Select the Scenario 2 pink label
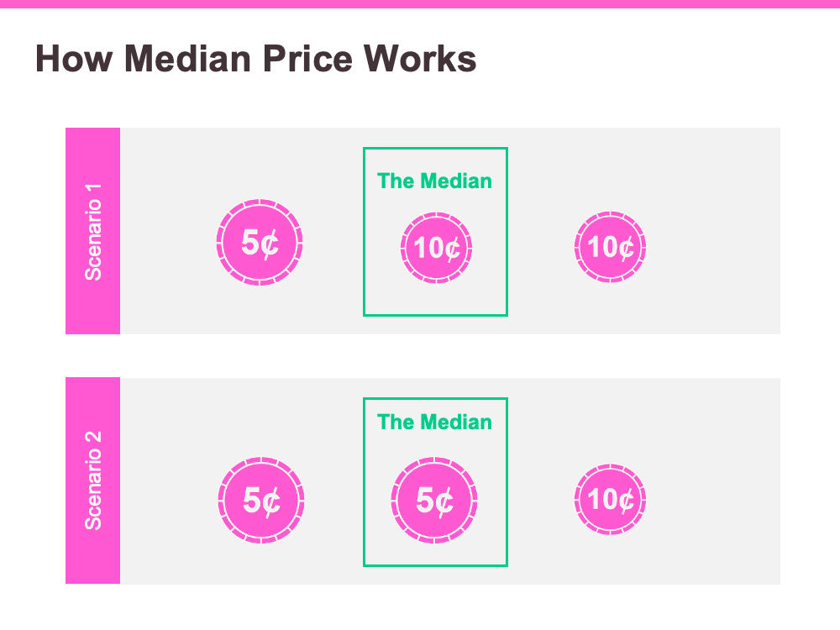Screen dimensions: 840x630 92,480
